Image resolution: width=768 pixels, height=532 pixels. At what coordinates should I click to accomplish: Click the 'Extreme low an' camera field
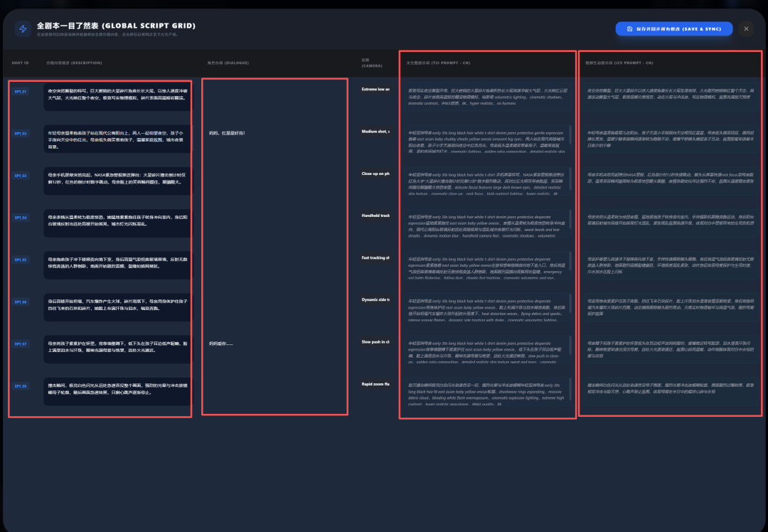tap(375, 89)
